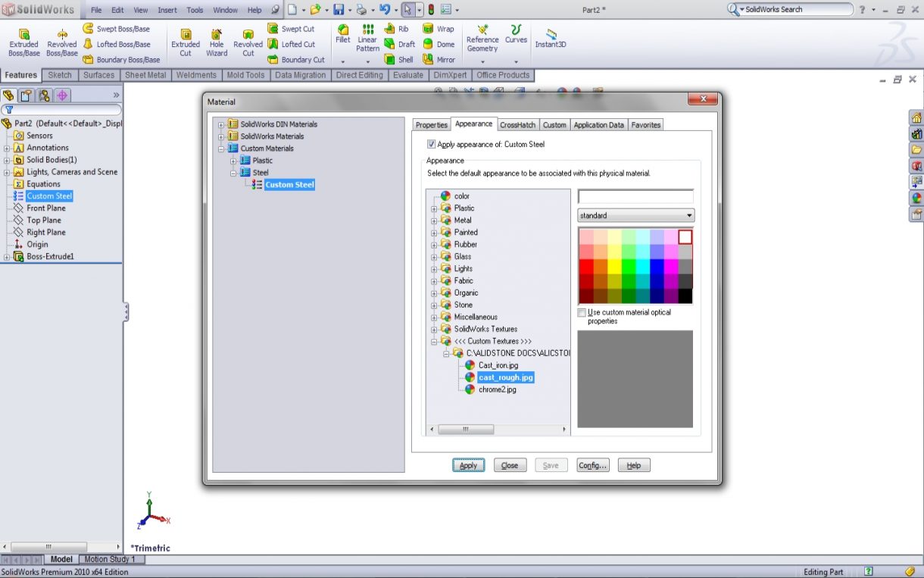Select Cast_iron.jpg texture
Viewport: 924px width, 578px height.
click(x=498, y=365)
